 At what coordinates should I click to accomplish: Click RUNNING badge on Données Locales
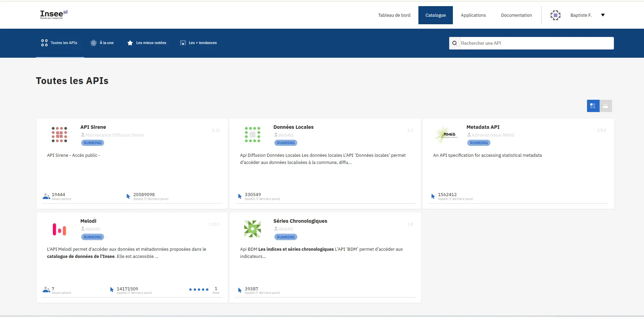click(x=286, y=143)
